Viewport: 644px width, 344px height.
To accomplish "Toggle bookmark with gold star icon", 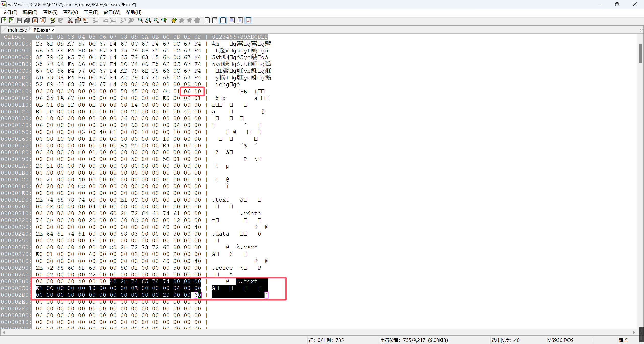I will 174,20.
